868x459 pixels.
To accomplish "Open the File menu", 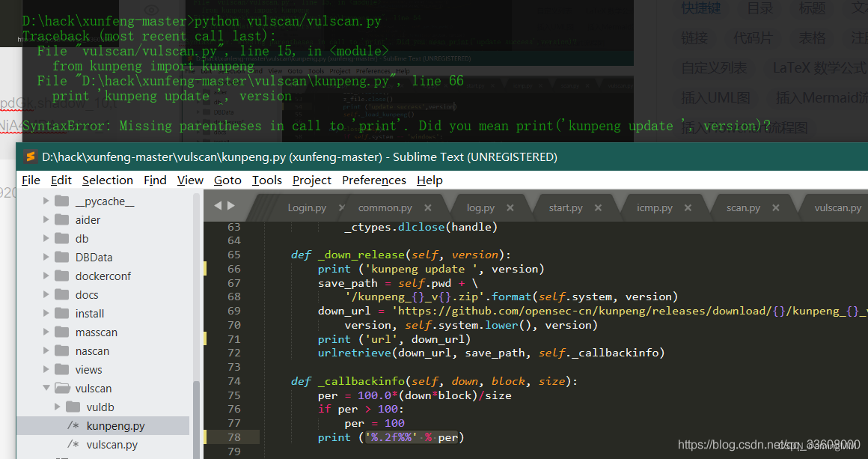I will 31,180.
